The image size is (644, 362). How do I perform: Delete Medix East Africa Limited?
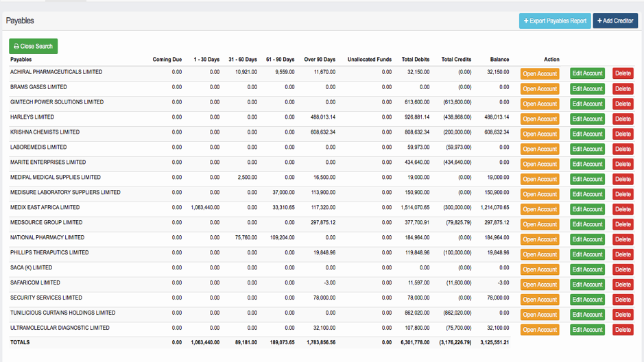623,209
